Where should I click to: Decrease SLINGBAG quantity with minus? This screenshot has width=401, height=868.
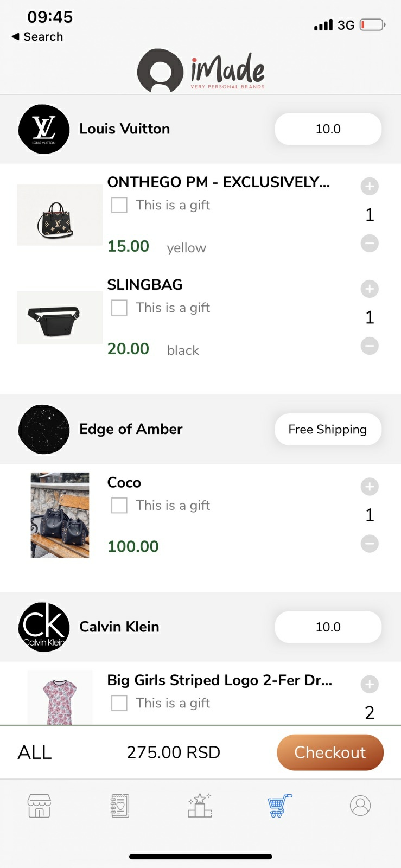coord(370,346)
